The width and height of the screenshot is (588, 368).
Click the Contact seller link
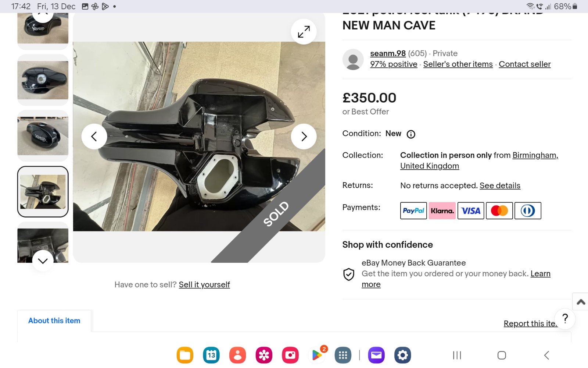[x=524, y=64]
